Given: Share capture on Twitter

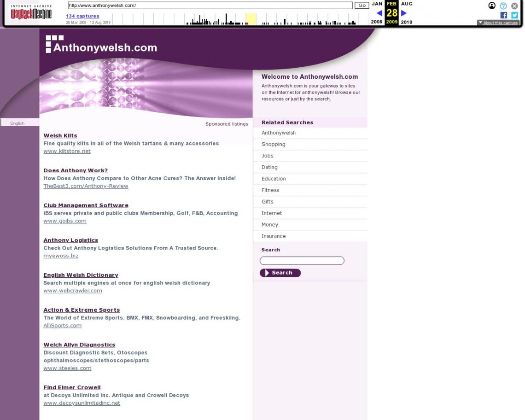Looking at the screenshot, I should [514, 15].
